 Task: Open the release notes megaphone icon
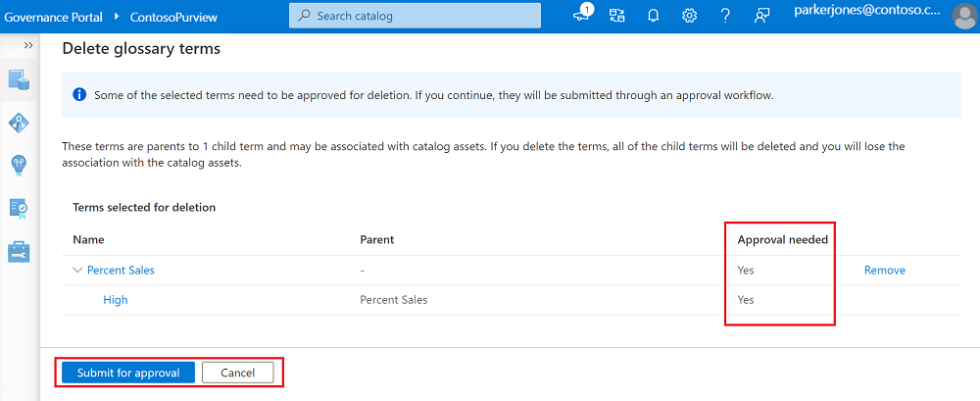(583, 16)
